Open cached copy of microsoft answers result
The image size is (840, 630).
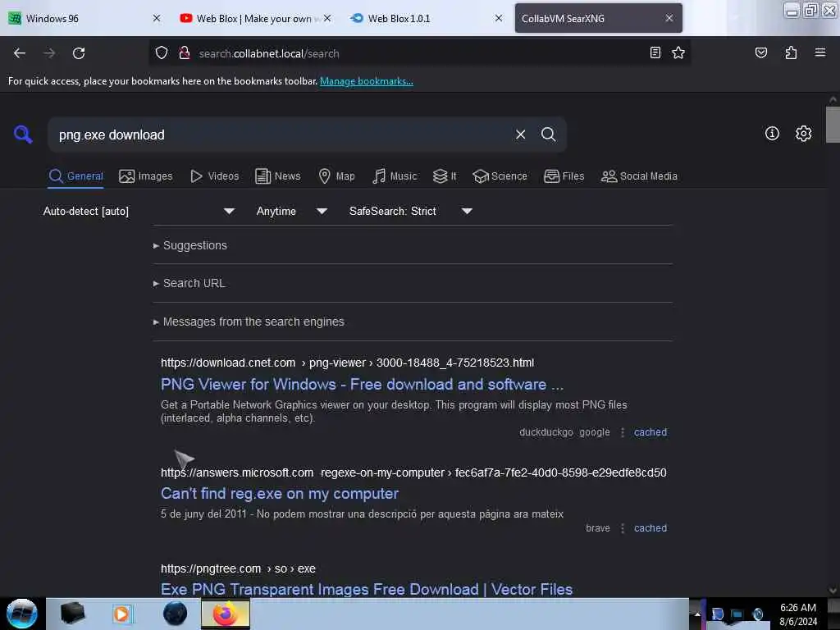pos(651,528)
